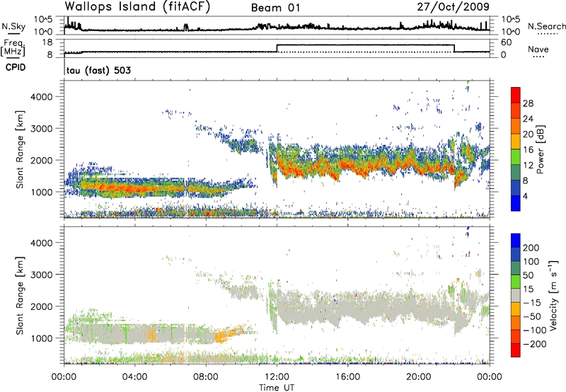This screenshot has height=392, width=566.
Task: Click the '3000' tick of the velocity panel
Action: pyautogui.click(x=41, y=275)
